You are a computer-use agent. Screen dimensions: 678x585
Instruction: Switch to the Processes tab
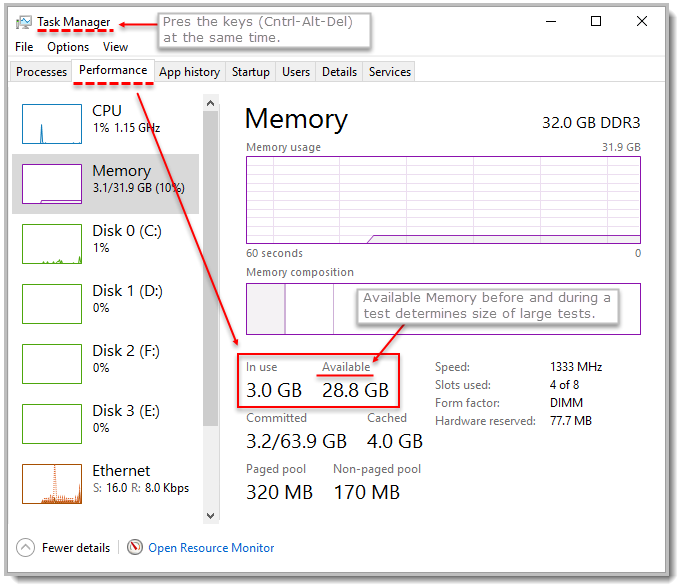41,72
